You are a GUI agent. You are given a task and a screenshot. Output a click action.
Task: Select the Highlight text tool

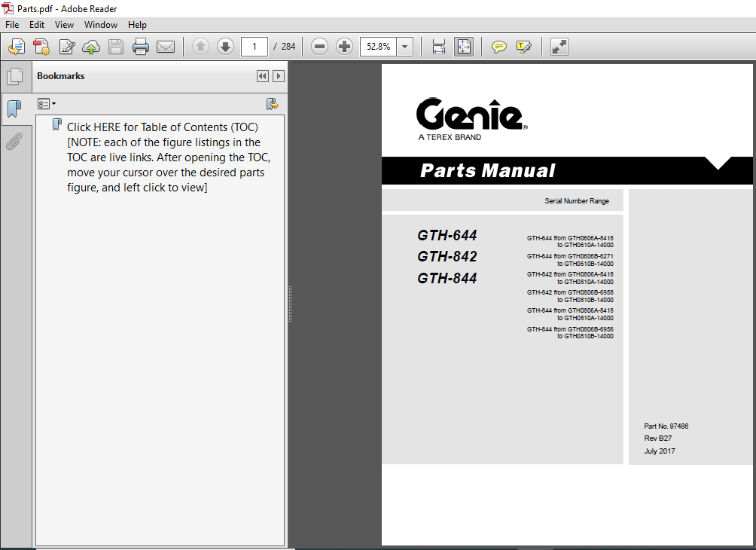(x=523, y=47)
